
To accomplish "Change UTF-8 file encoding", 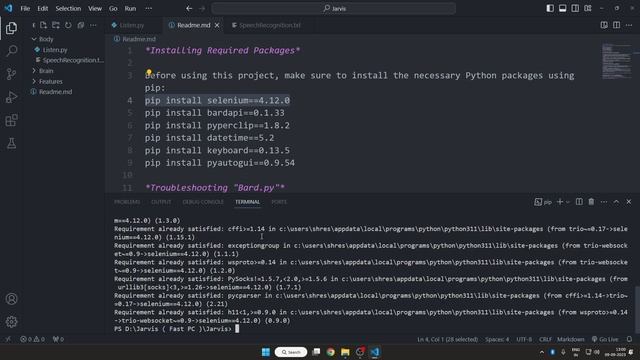I will click(x=524, y=339).
